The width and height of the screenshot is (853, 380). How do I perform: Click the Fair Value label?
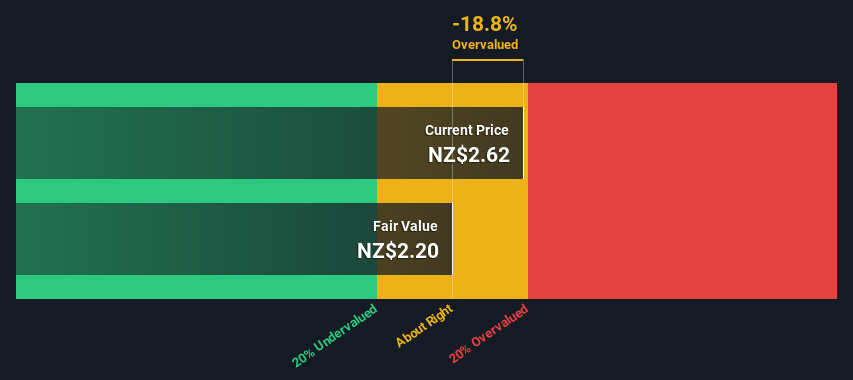[x=405, y=226]
